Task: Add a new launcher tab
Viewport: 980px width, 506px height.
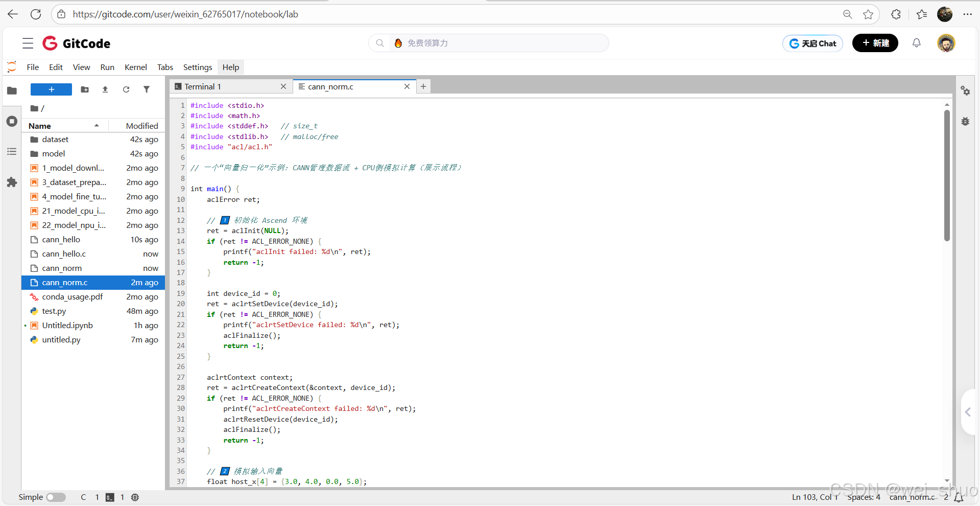Action: click(x=423, y=87)
